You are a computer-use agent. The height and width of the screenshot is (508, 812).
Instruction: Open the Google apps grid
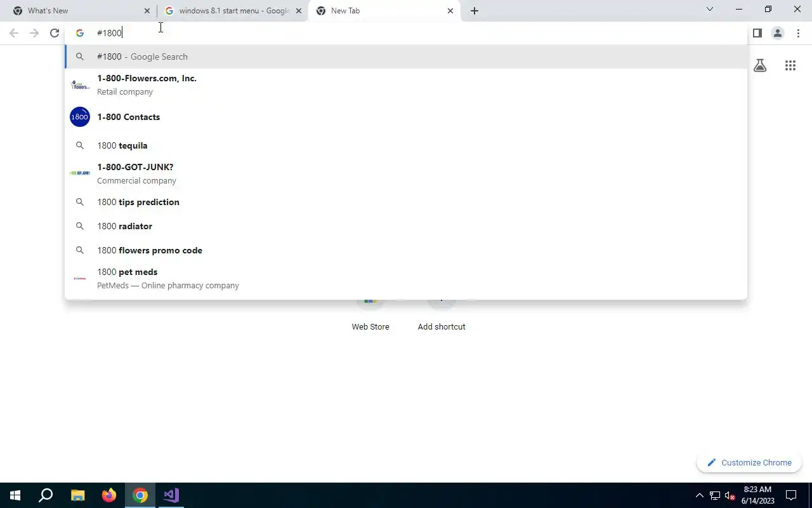790,65
